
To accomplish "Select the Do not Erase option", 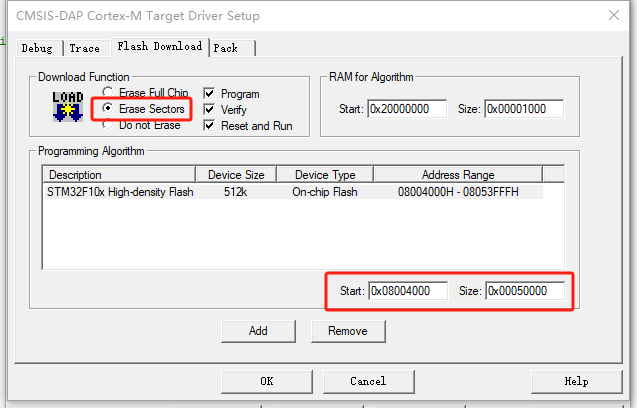I will [108, 125].
